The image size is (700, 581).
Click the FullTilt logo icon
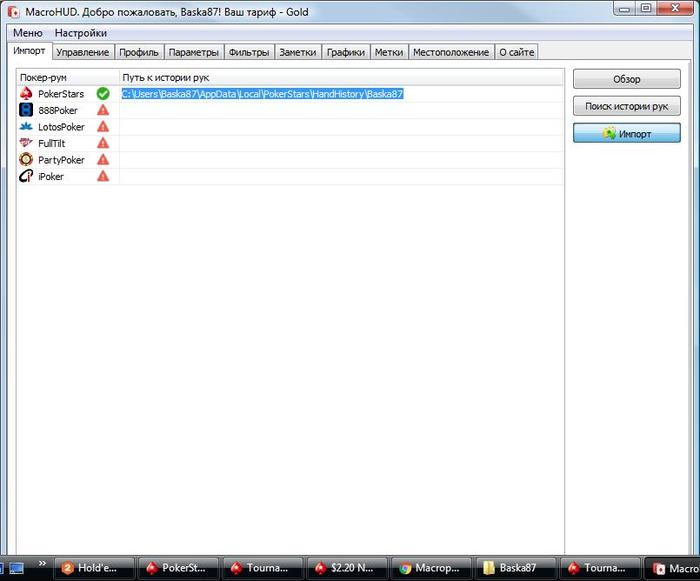[26, 142]
